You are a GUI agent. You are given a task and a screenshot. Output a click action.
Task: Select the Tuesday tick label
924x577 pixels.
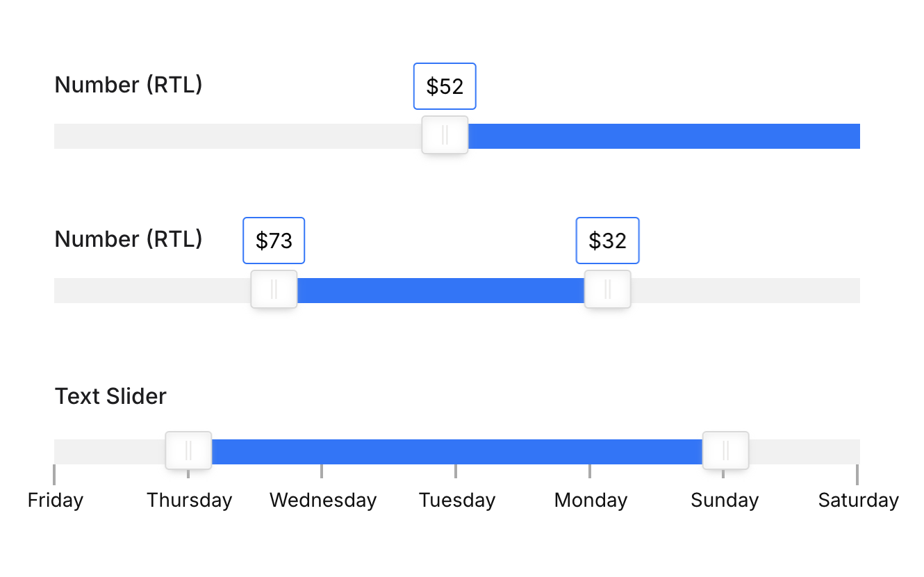(x=457, y=500)
